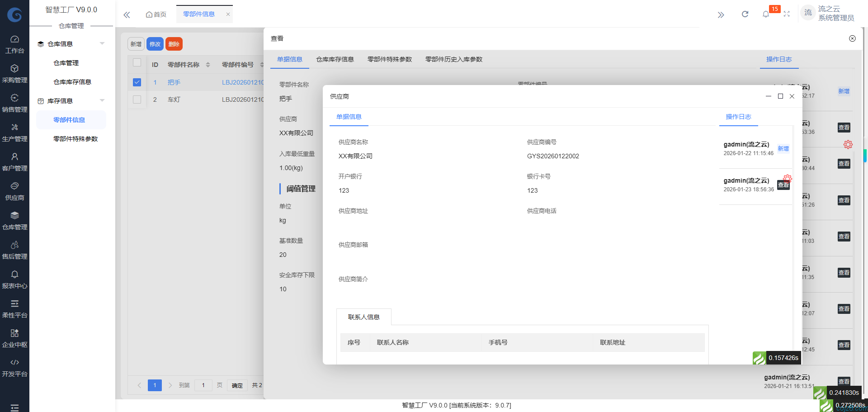The width and height of the screenshot is (868, 412).
Task: Open the 操作日志 tab in the supplier dialog
Action: click(738, 117)
